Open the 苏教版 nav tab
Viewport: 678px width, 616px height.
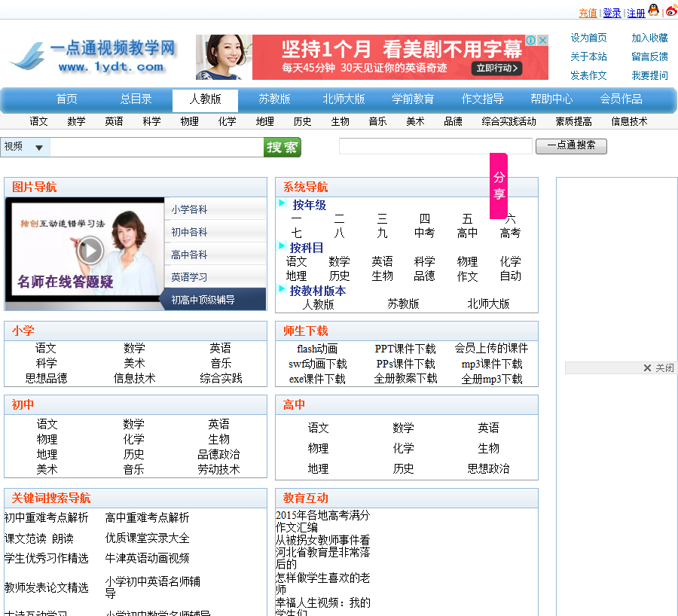point(274,99)
